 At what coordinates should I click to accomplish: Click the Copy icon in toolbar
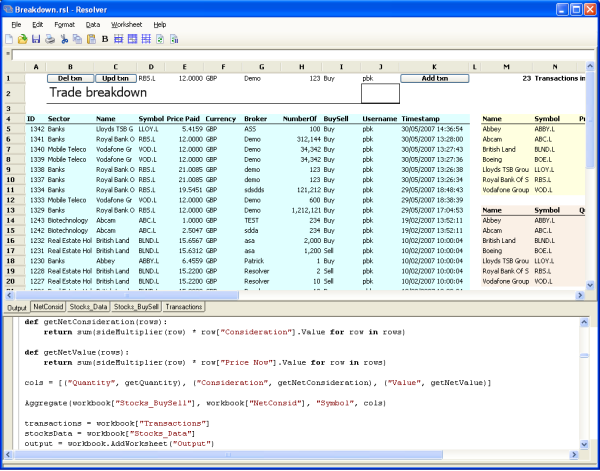76,39
